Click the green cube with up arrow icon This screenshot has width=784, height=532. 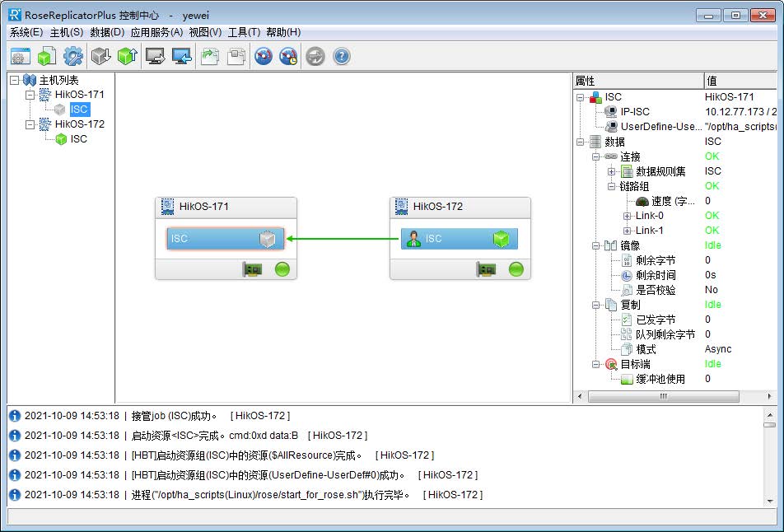[128, 57]
